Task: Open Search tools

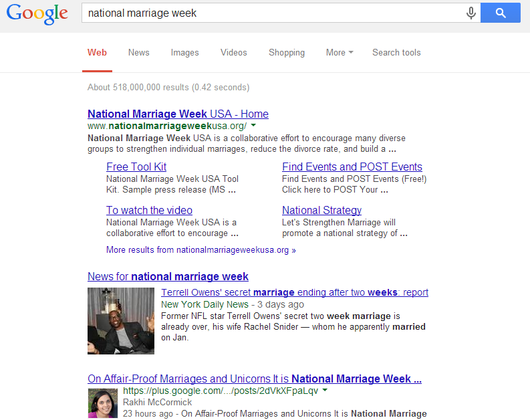Action: [396, 53]
